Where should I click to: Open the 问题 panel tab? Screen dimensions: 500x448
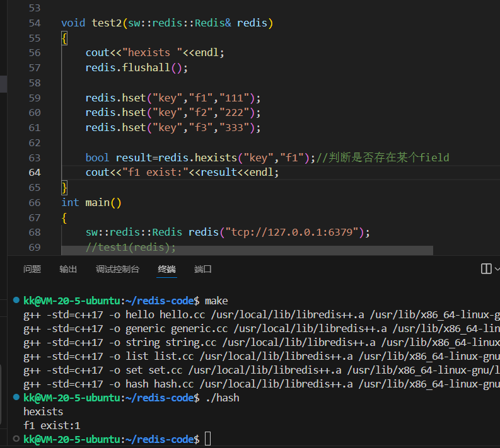pyautogui.click(x=32, y=269)
